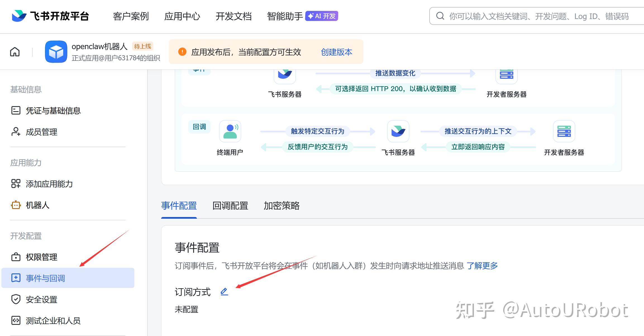Click the 了解更多 link
The height and width of the screenshot is (336, 644).
tap(482, 266)
